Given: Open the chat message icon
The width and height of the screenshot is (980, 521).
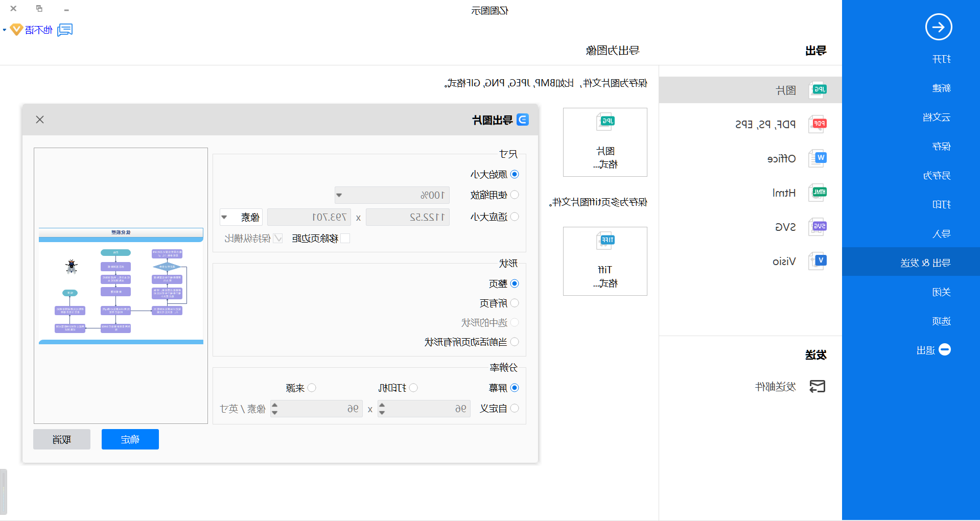Looking at the screenshot, I should coord(65,30).
